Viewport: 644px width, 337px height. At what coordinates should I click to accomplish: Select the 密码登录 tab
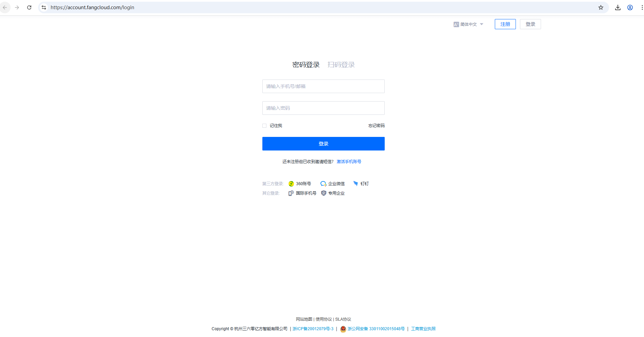tap(306, 65)
